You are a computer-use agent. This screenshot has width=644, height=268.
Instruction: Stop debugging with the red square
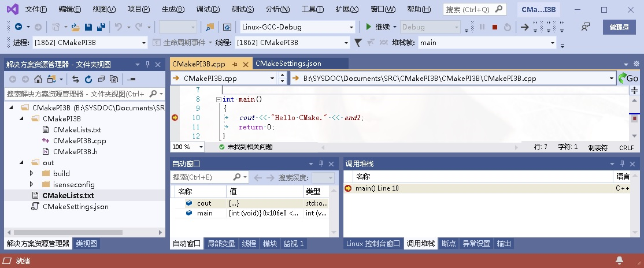(x=495, y=27)
